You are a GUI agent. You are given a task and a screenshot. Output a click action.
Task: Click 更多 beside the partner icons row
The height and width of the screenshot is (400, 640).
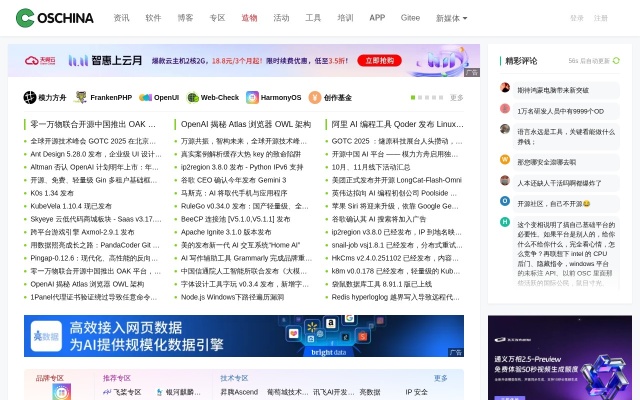tap(456, 98)
